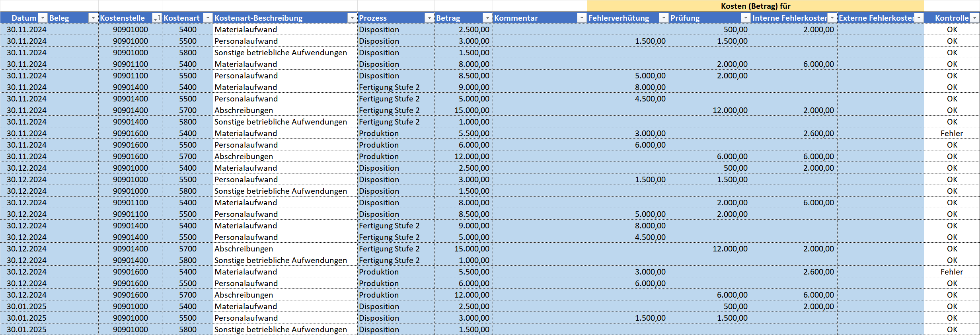
Task: Open the Kostenstelle sort filter dropdown
Action: [157, 18]
